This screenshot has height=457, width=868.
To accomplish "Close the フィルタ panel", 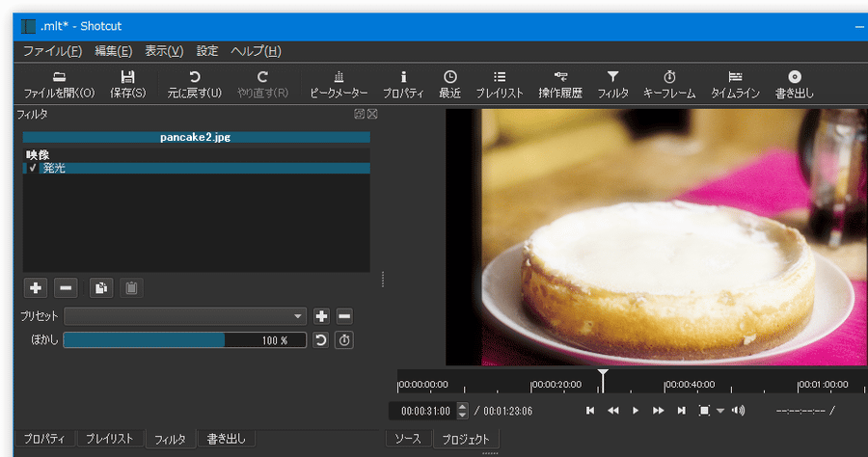I will [372, 114].
